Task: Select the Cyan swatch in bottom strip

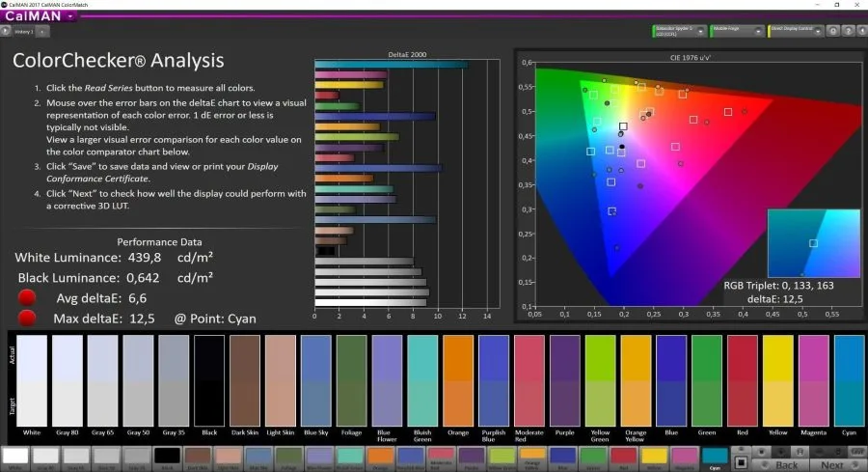Action: [x=715, y=457]
